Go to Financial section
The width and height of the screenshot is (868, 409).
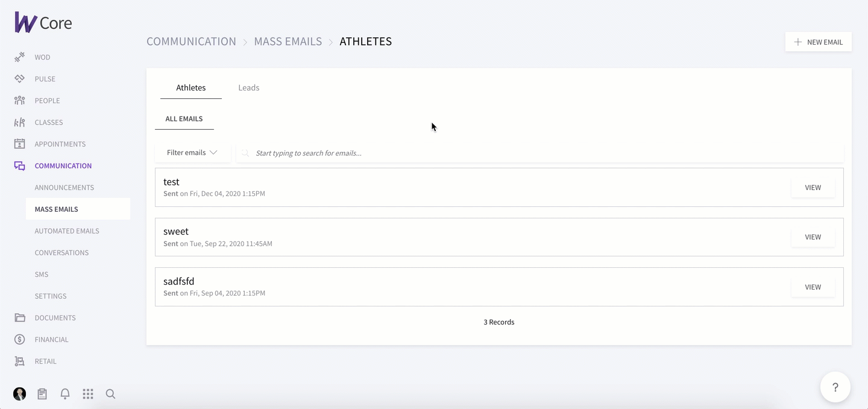point(52,340)
